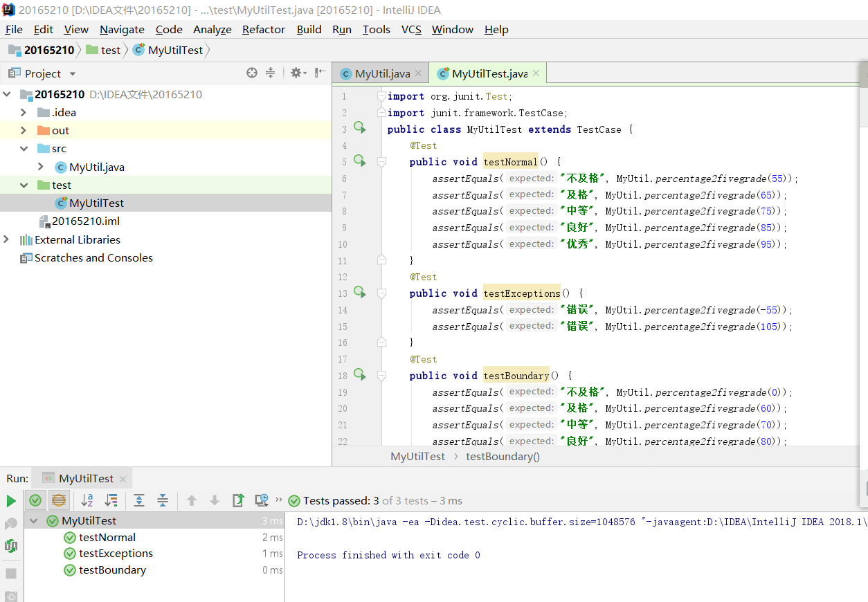This screenshot has width=868, height=602.
Task: Expand the out folder
Action: (24, 131)
